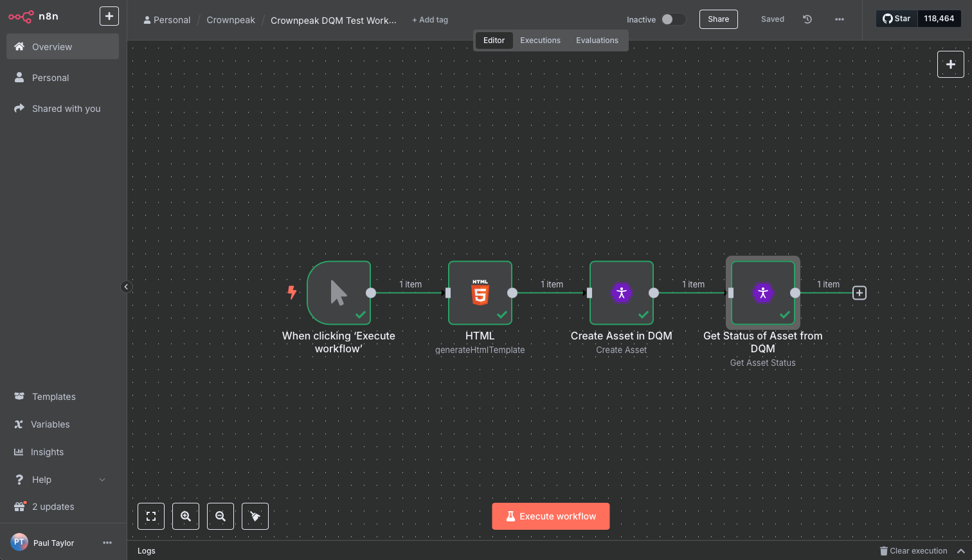The height and width of the screenshot is (560, 972).
Task: Click the GitHub Star button
Action: point(897,19)
